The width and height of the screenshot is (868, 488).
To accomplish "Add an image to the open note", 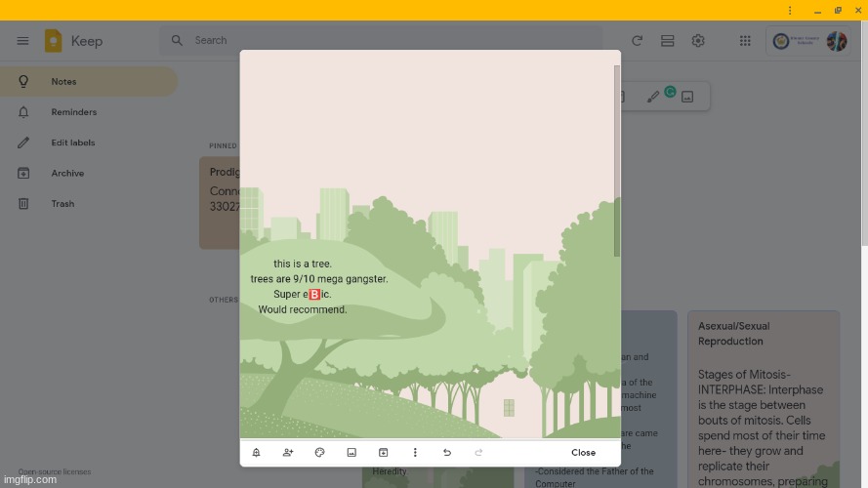I will tap(351, 453).
